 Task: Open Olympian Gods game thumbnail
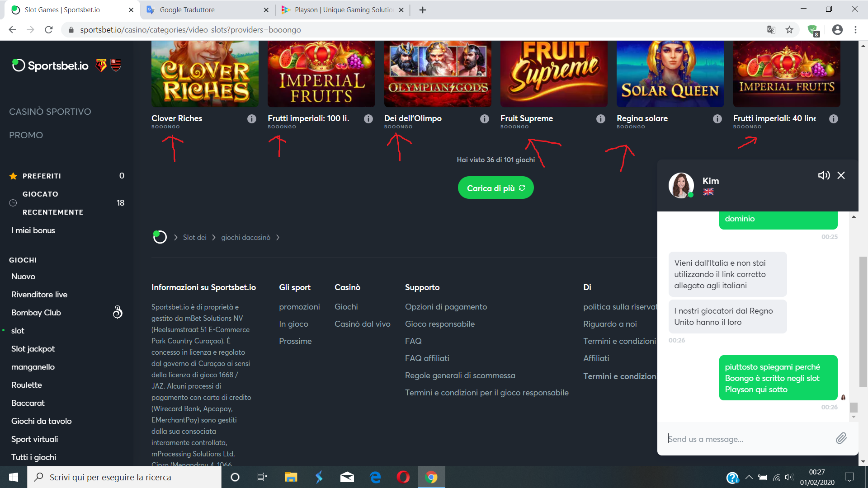[438, 74]
